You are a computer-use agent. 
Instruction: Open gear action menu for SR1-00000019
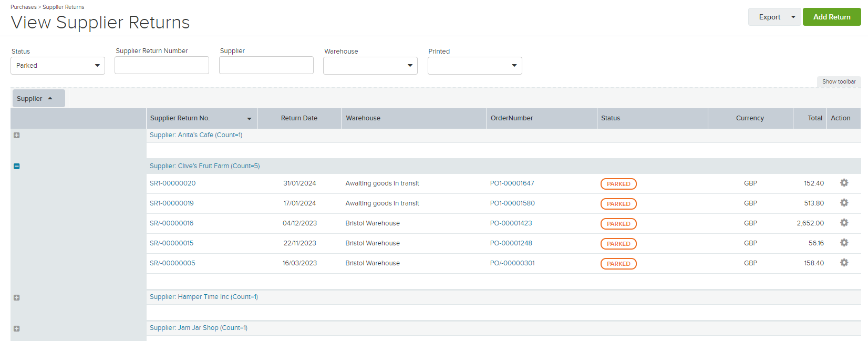coord(844,203)
